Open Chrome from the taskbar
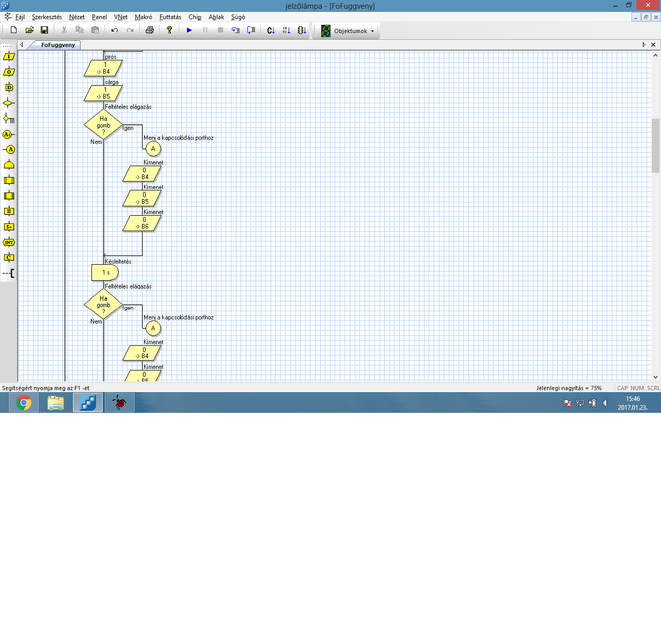 pyautogui.click(x=24, y=403)
